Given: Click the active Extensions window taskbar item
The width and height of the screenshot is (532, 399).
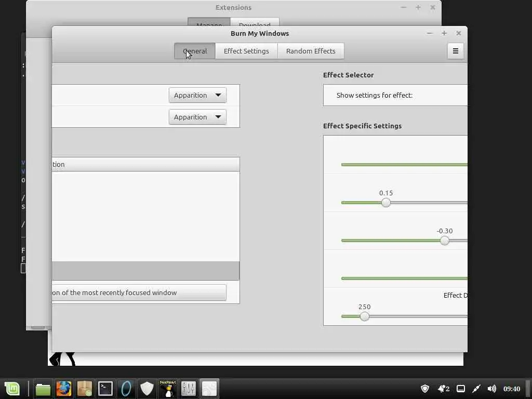Looking at the screenshot, I should tap(209, 389).
